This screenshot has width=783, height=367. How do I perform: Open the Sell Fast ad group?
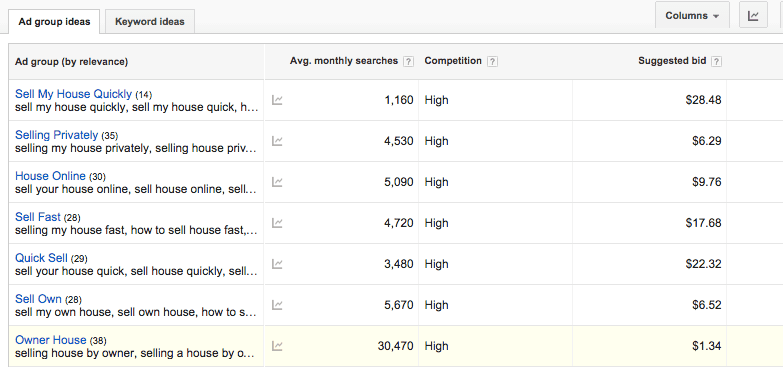pyautogui.click(x=38, y=217)
